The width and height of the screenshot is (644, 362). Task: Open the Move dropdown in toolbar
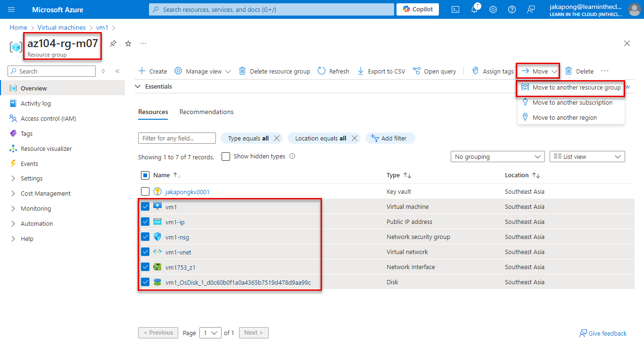click(x=538, y=71)
